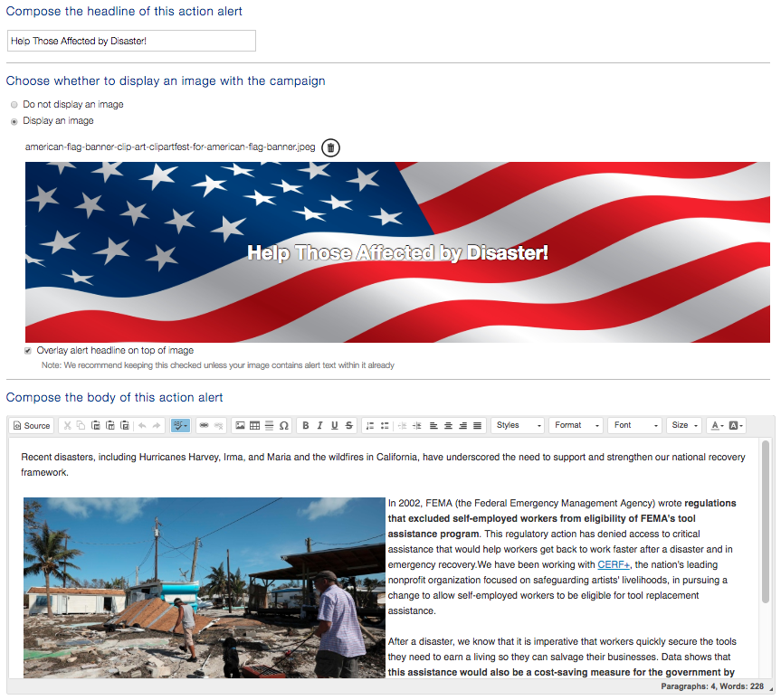Open the spell check ABC dropdown
The width and height of the screenshot is (781, 700).
click(180, 426)
